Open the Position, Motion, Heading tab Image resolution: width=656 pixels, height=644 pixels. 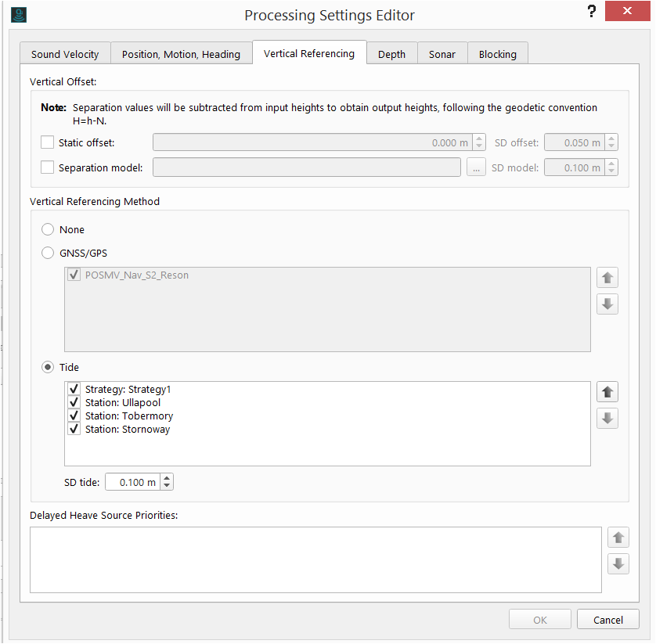pos(181,54)
